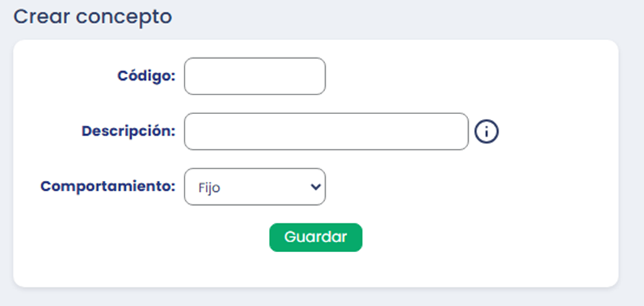Open the Comportamiento dropdown
The width and height of the screenshot is (644, 306).
[x=254, y=187]
